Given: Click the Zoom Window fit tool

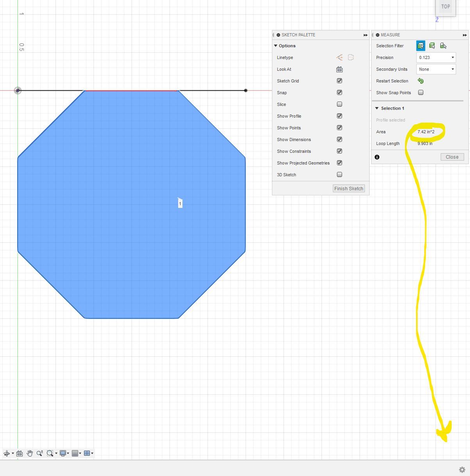Looking at the screenshot, I should [50, 453].
